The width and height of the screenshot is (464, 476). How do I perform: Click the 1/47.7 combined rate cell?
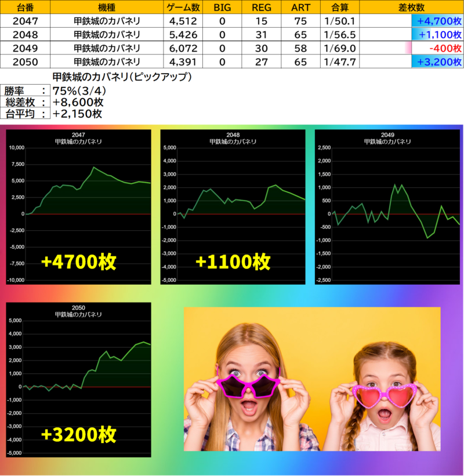pyautogui.click(x=340, y=62)
